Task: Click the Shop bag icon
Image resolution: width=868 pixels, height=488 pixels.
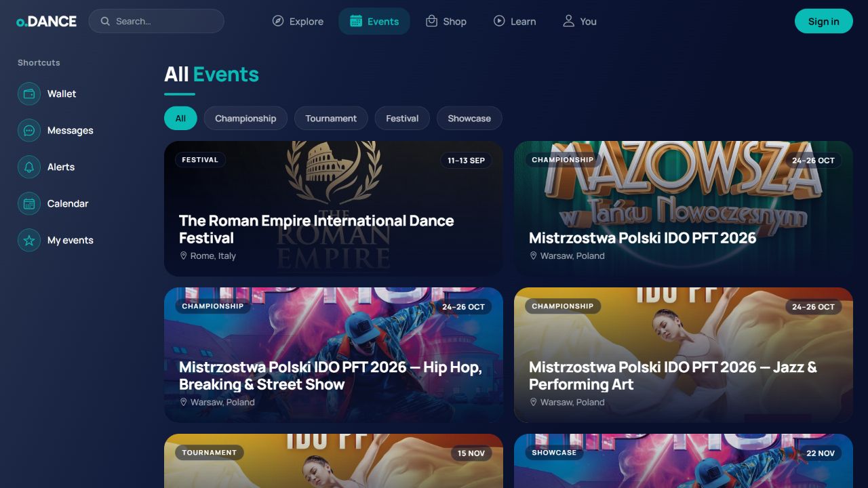Action: point(431,21)
